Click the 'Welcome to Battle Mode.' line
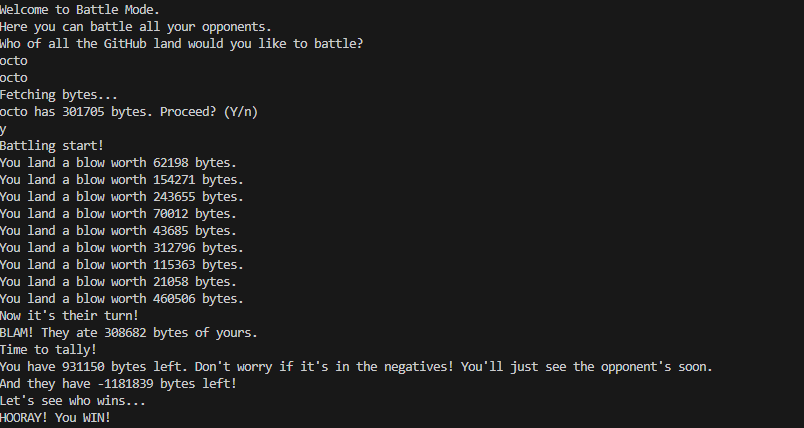 point(80,10)
